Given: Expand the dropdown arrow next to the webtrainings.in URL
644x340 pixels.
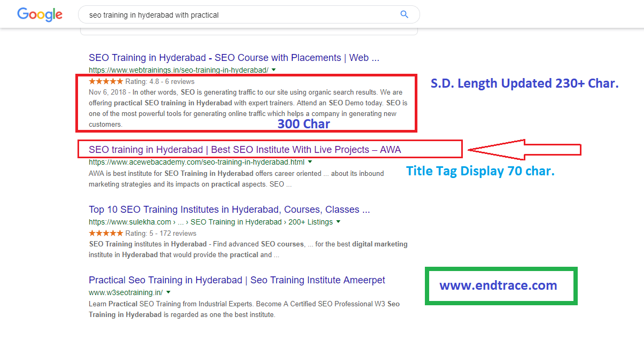Looking at the screenshot, I should (x=274, y=70).
